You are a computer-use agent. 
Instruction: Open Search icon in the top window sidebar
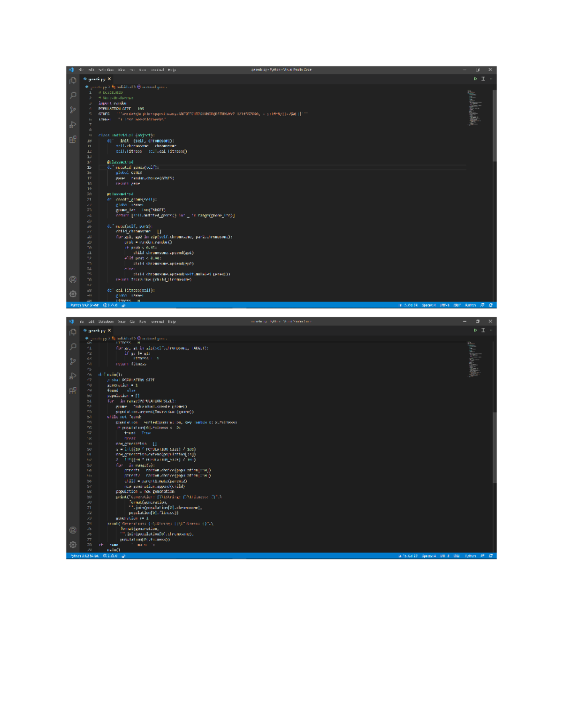coord(73,95)
